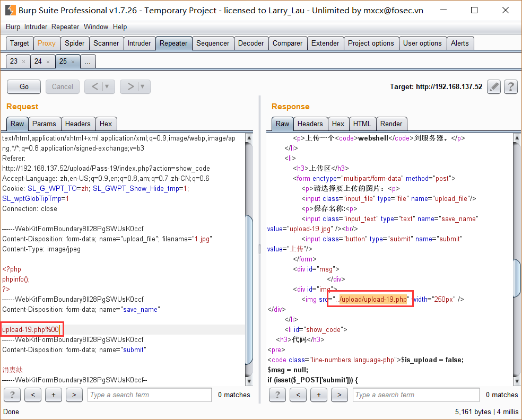Click previous match button in Request search
The width and height of the screenshot is (522, 420).
pos(33,395)
